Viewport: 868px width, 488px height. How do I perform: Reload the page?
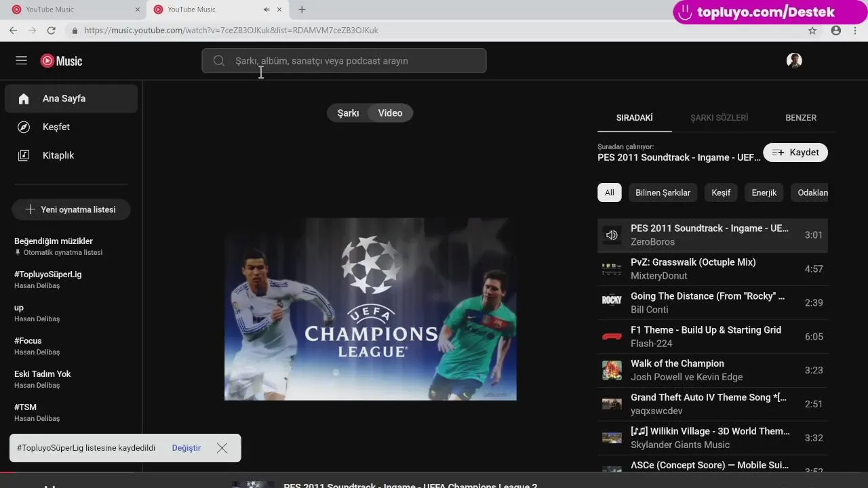coord(51,30)
